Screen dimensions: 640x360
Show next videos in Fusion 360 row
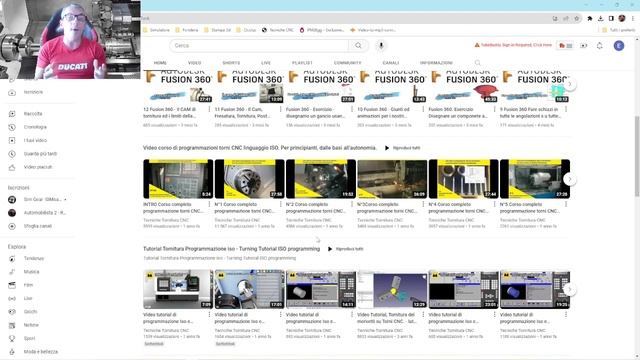pos(570,84)
